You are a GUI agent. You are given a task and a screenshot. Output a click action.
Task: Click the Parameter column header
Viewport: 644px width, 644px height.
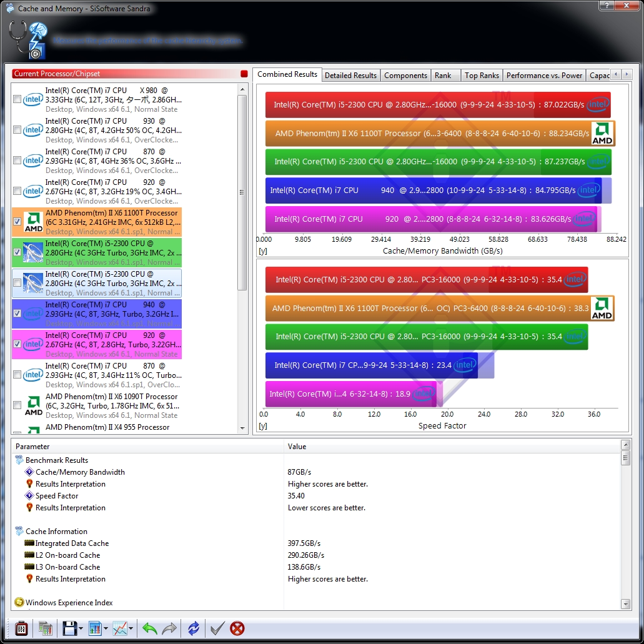click(x=148, y=447)
